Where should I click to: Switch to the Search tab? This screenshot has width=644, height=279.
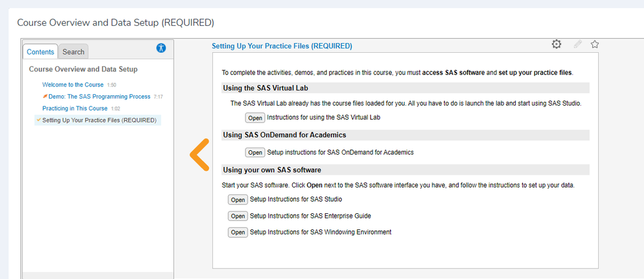click(x=73, y=52)
